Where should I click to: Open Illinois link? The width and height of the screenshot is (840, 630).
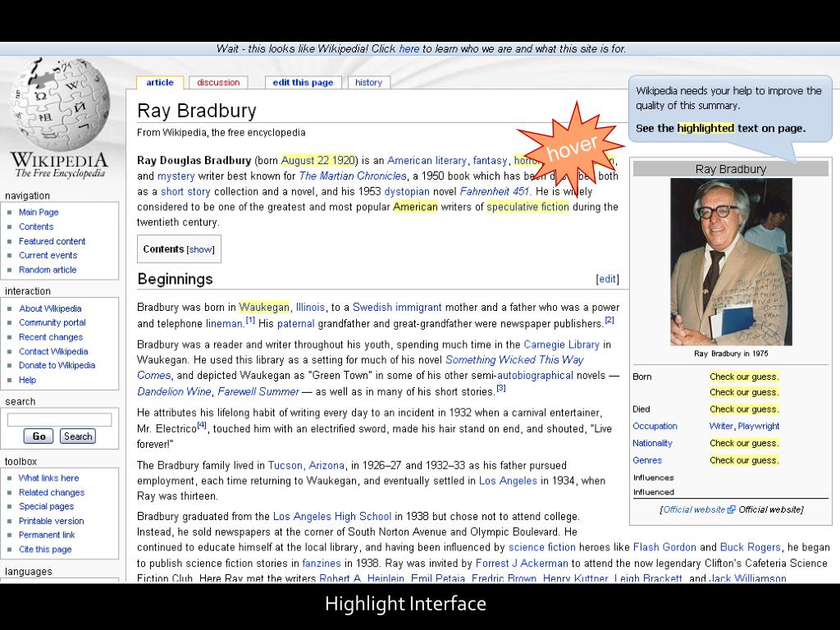click(310, 307)
